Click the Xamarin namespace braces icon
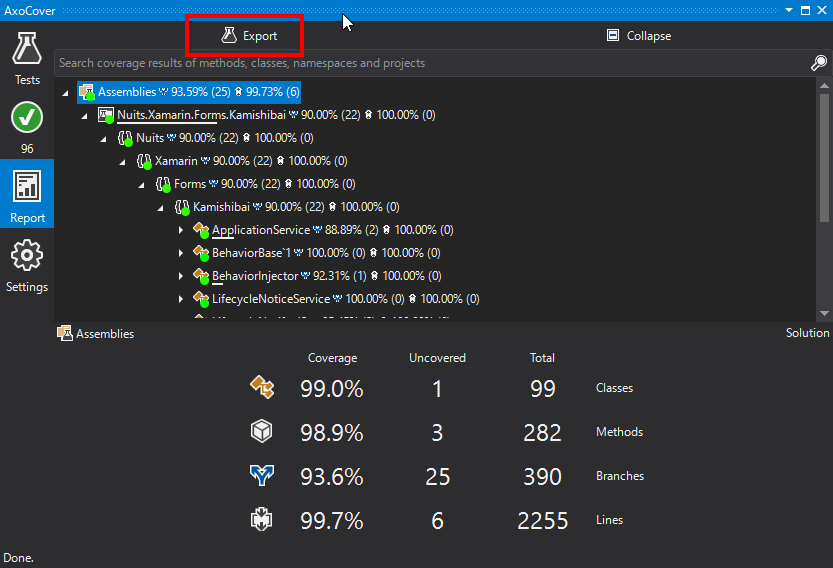The image size is (833, 568). point(144,161)
